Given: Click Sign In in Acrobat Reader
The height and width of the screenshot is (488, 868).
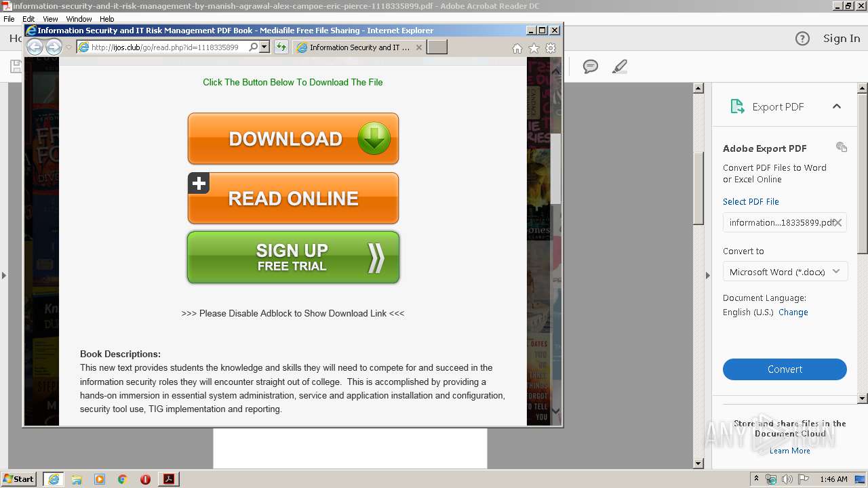Looking at the screenshot, I should pos(842,39).
